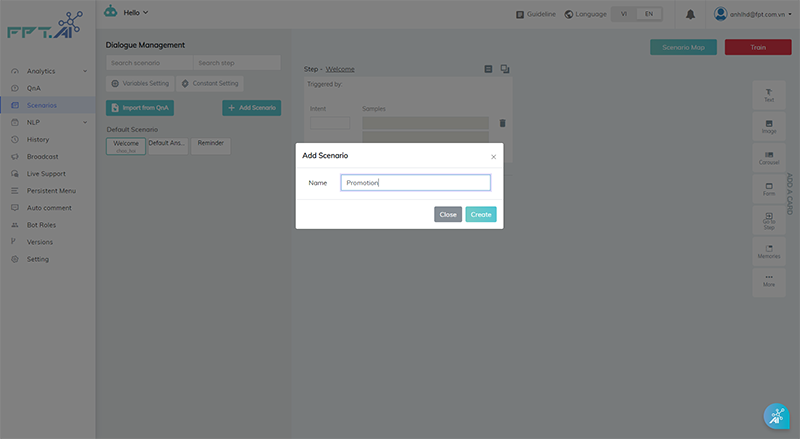Add a Carousel card

[769, 158]
